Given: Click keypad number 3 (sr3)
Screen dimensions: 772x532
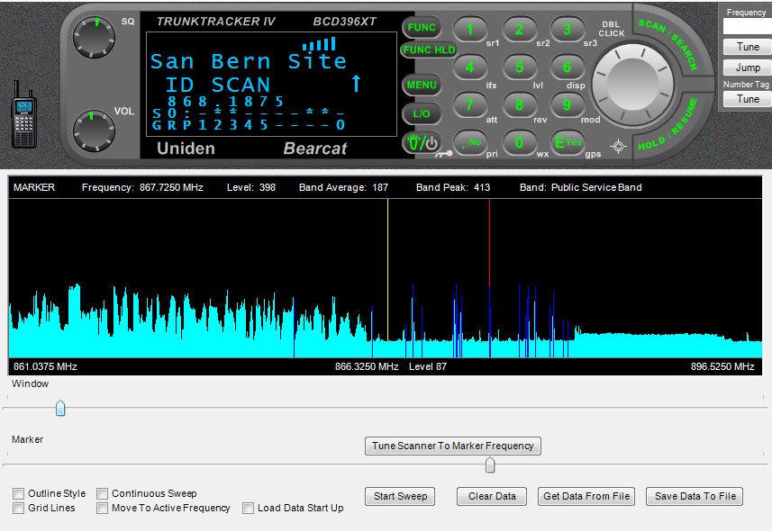Looking at the screenshot, I should coord(568,30).
